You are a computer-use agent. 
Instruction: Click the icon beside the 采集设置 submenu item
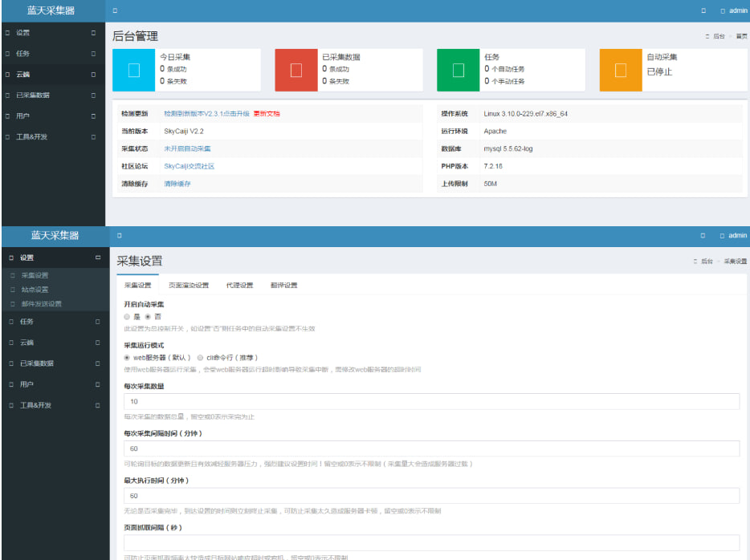click(x=13, y=276)
